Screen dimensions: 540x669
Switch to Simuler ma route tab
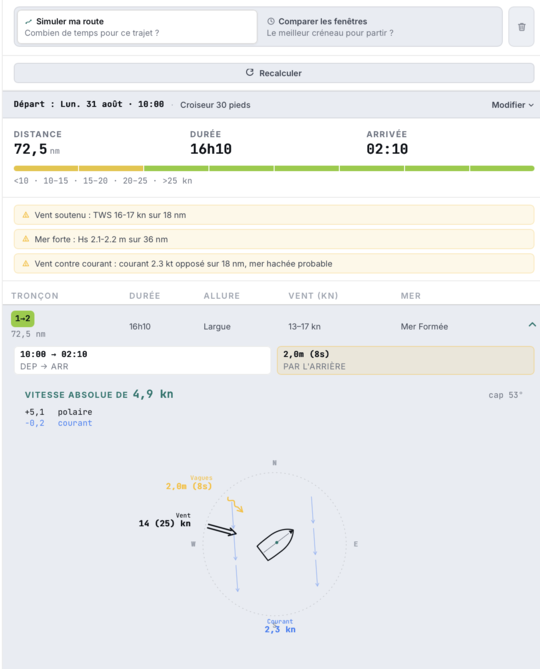tap(137, 27)
